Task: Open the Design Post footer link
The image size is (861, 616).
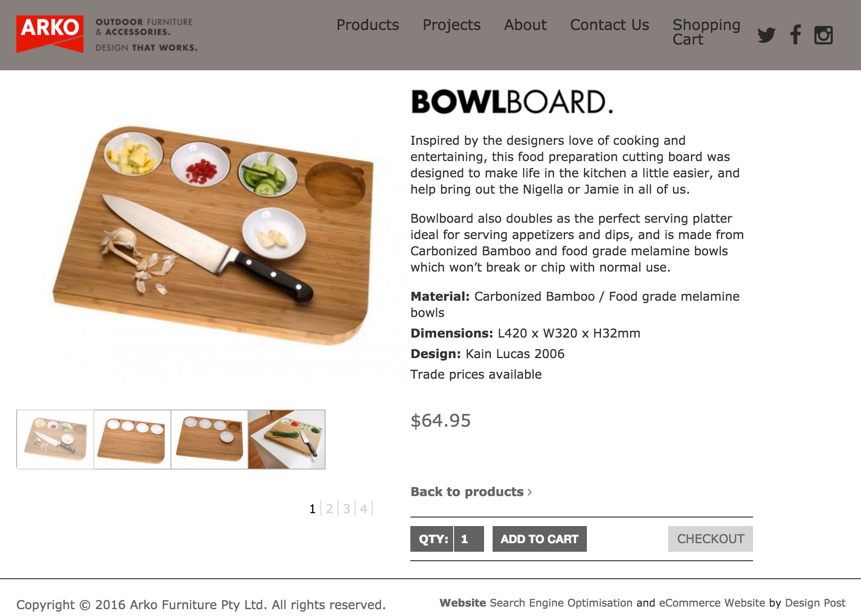Action: (x=815, y=603)
